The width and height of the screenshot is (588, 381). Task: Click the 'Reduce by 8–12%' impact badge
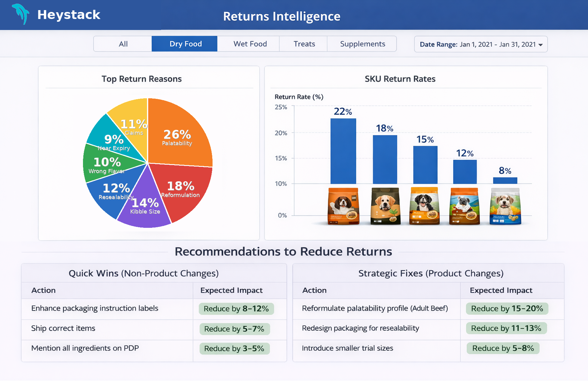[x=236, y=309]
